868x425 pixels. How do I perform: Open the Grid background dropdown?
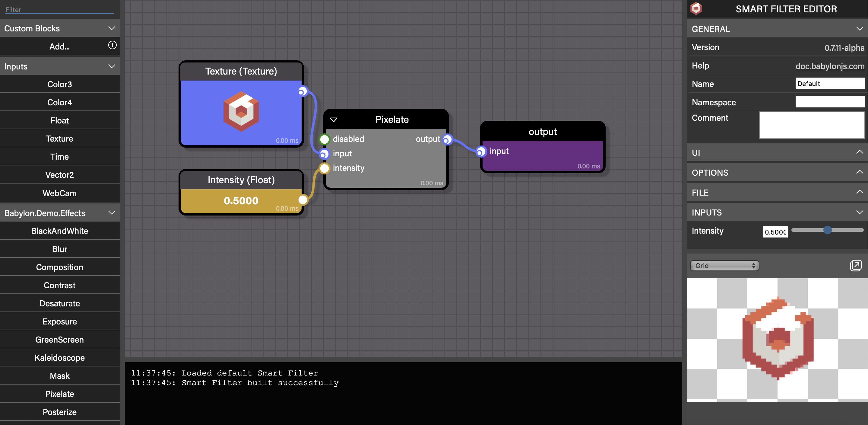pyautogui.click(x=724, y=265)
